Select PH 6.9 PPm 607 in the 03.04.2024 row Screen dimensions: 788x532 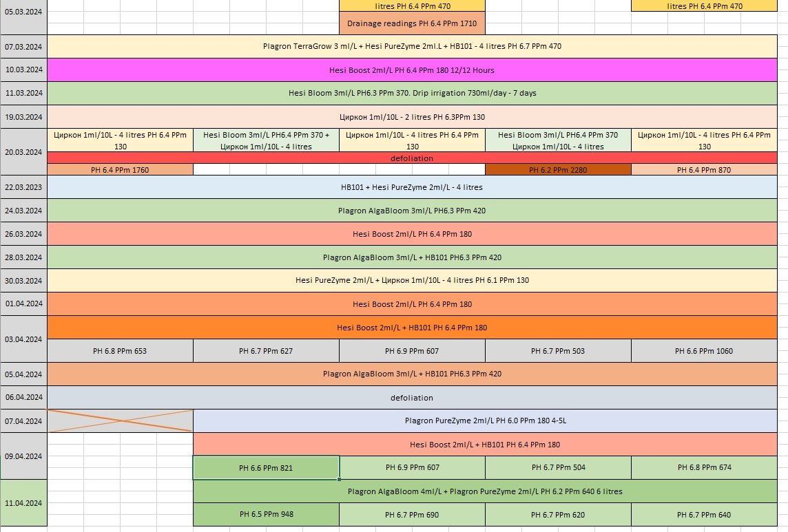[412, 350]
